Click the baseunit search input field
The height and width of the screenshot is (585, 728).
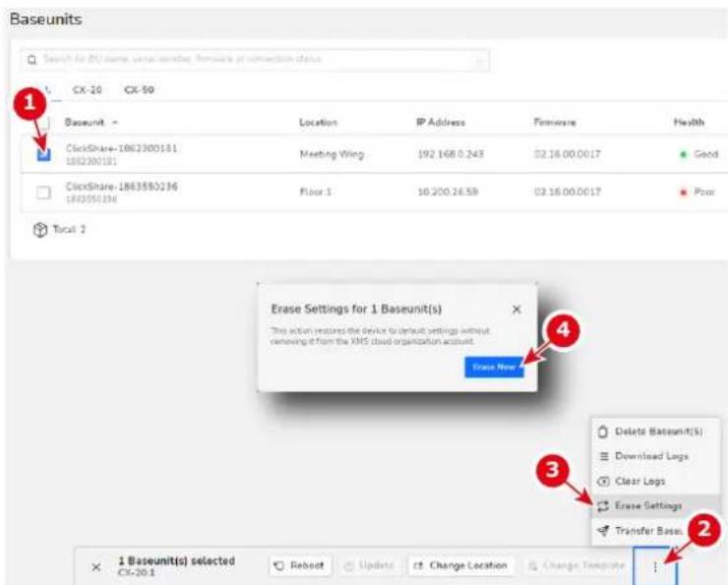pyautogui.click(x=255, y=60)
